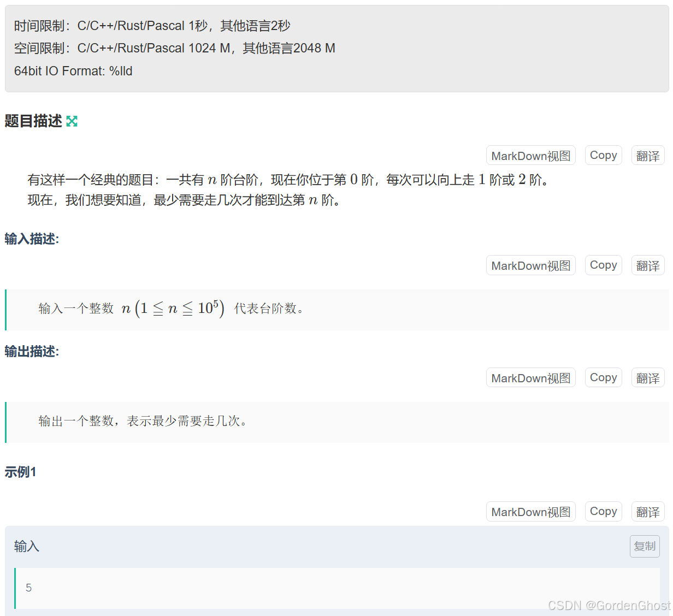Copy the output description text
The image size is (673, 616).
pos(603,377)
